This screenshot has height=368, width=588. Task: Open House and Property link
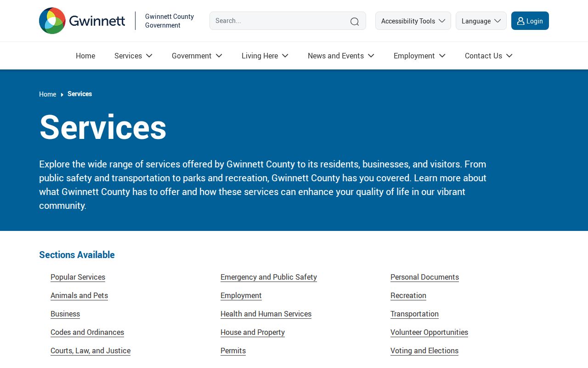[x=253, y=332]
